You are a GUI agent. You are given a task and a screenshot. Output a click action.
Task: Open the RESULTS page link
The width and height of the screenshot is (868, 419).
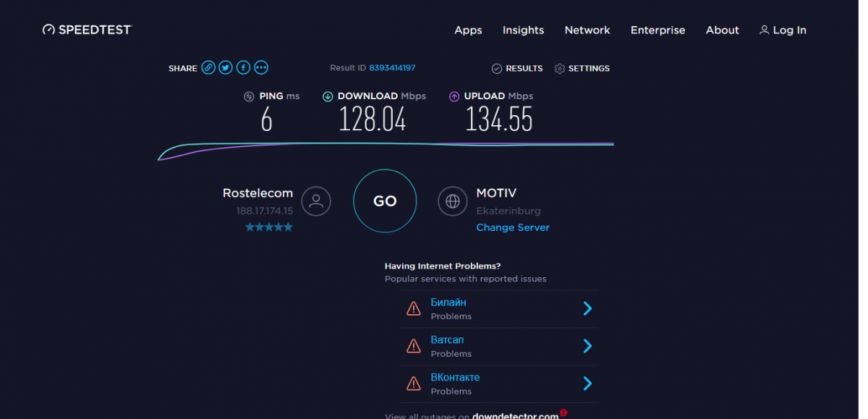pyautogui.click(x=524, y=69)
